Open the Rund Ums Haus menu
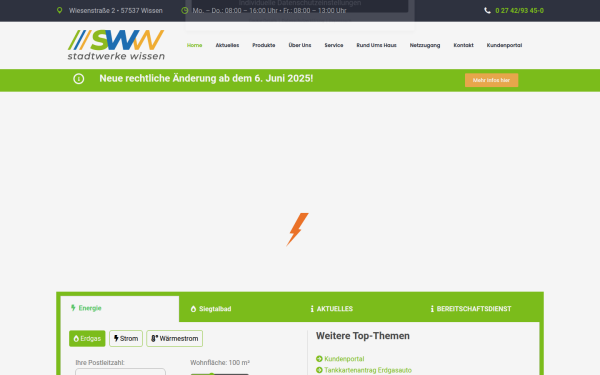This screenshot has width=600, height=375. (377, 45)
